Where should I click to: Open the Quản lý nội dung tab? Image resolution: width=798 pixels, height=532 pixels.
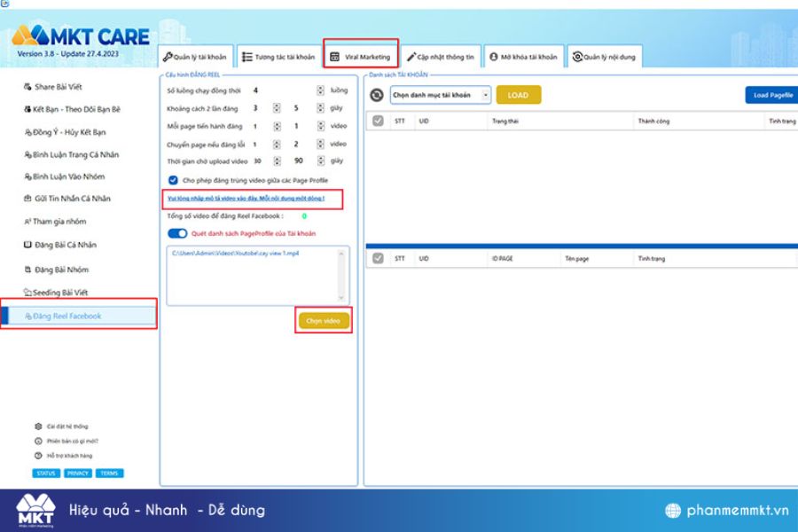[604, 57]
